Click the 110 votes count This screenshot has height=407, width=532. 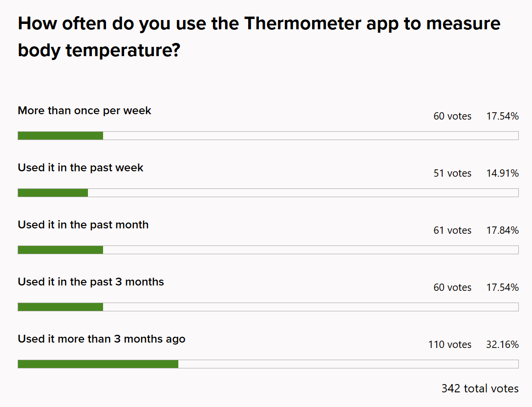[x=450, y=345]
